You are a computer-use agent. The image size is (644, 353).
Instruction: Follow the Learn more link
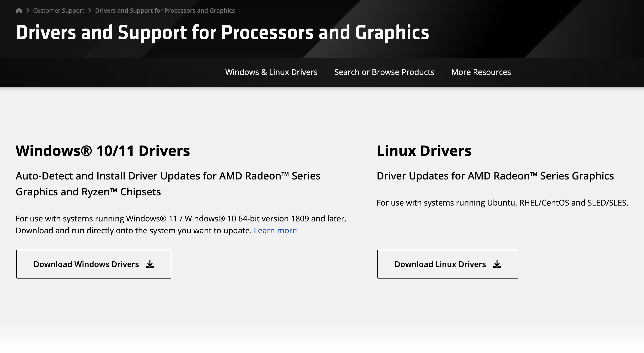point(275,231)
